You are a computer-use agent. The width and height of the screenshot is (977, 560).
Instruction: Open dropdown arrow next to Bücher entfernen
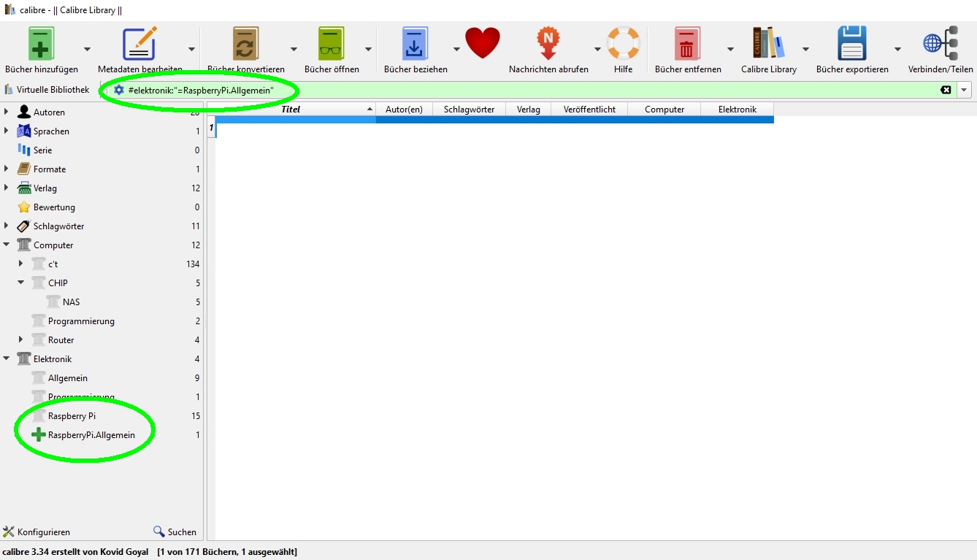[730, 49]
